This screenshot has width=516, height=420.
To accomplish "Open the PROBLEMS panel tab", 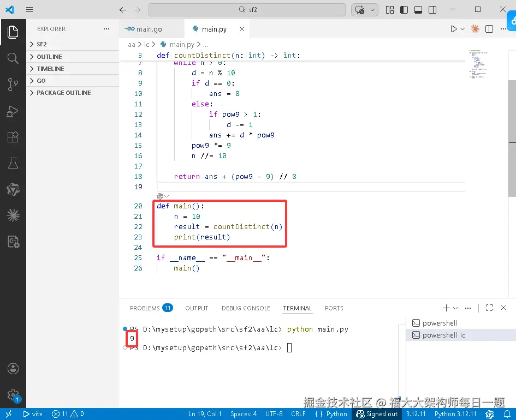I will [x=151, y=308].
